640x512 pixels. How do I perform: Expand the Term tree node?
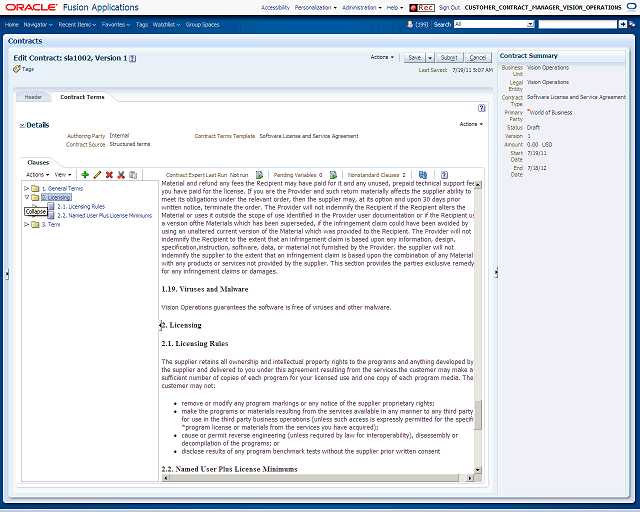pyautogui.click(x=27, y=225)
